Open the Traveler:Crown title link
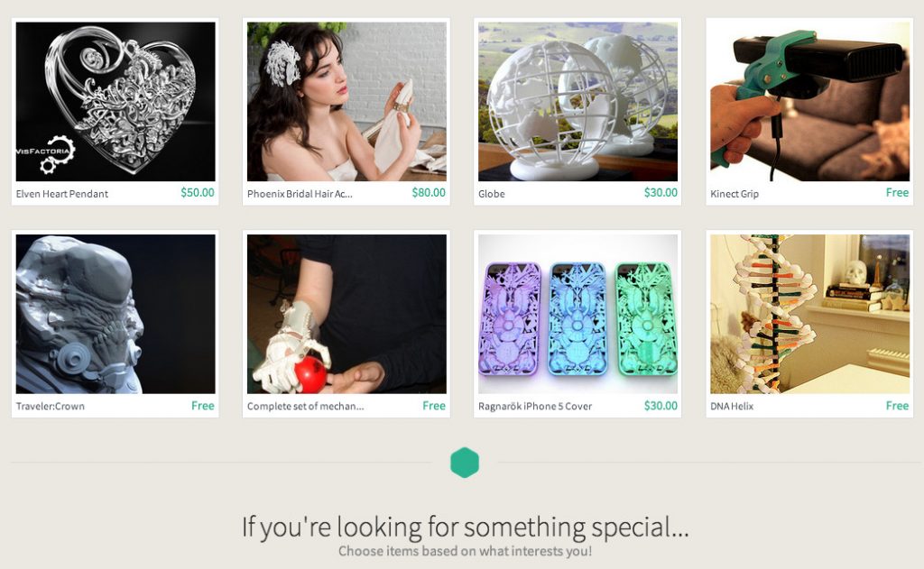The width and height of the screenshot is (924, 569). [x=51, y=407]
